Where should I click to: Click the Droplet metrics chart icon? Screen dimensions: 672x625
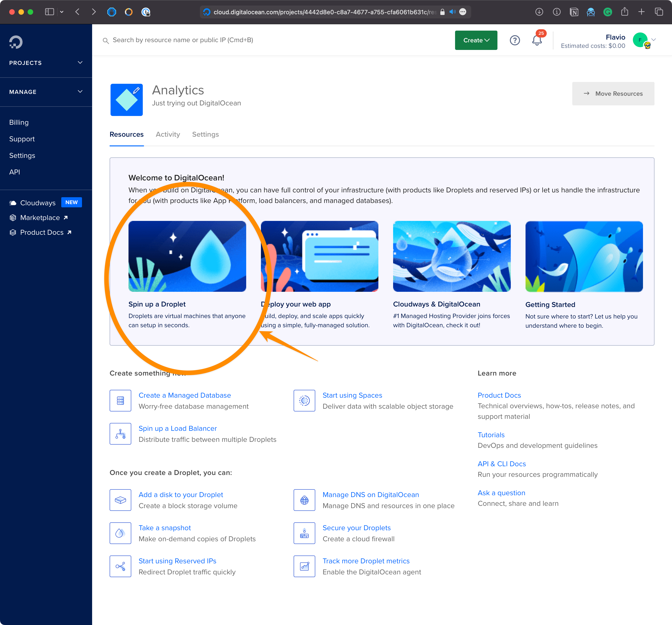click(x=304, y=566)
